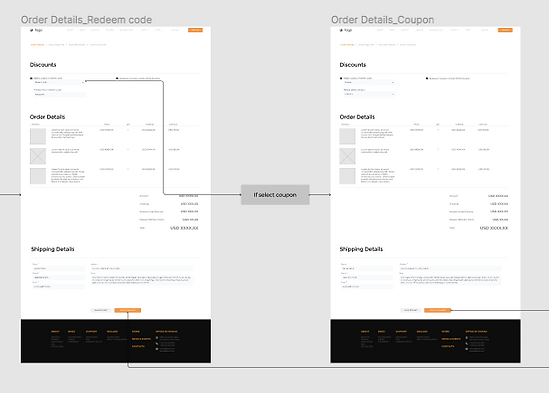Click third product thumbnail in Coupon frame
The width and height of the screenshot is (549, 393).
point(347,176)
